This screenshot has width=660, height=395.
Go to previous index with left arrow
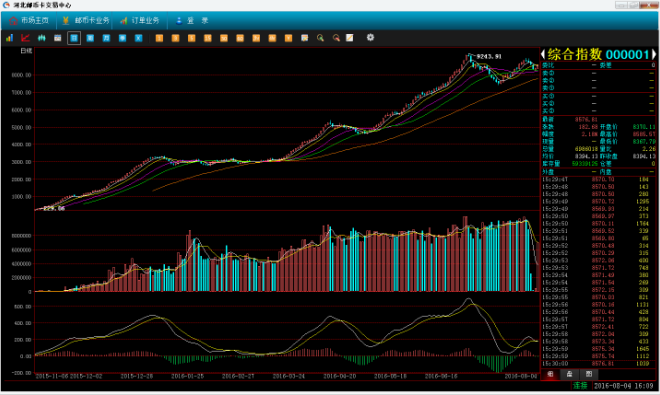(543, 54)
